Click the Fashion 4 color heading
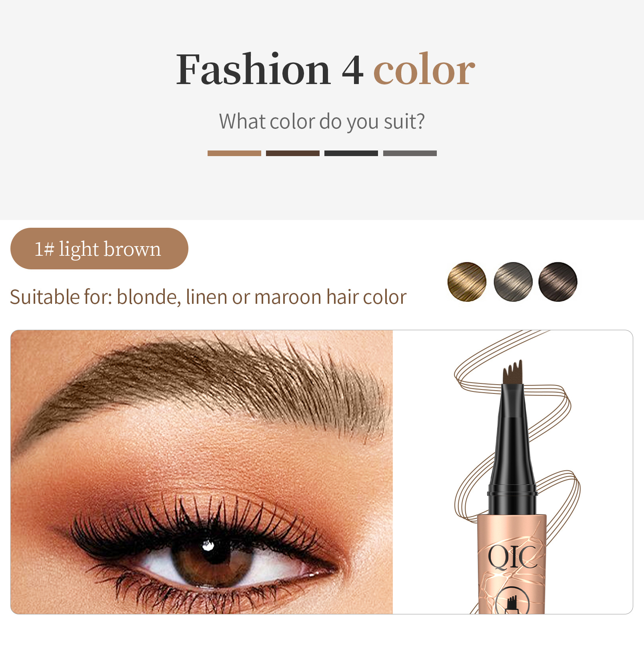Screen dimensions: 644x650 tap(326, 69)
